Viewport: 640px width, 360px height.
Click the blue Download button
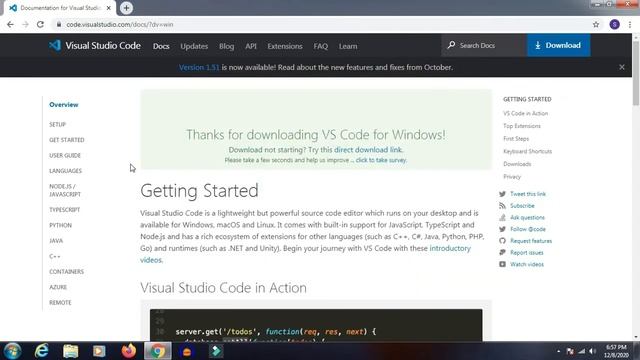pyautogui.click(x=558, y=45)
